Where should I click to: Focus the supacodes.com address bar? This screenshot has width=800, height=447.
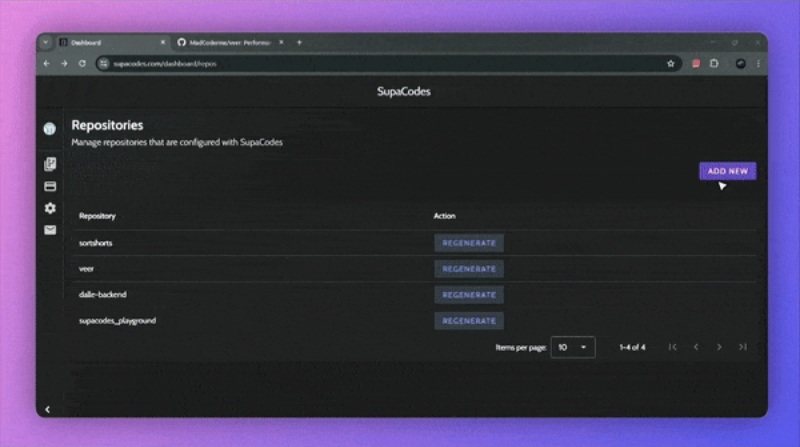[x=388, y=64]
